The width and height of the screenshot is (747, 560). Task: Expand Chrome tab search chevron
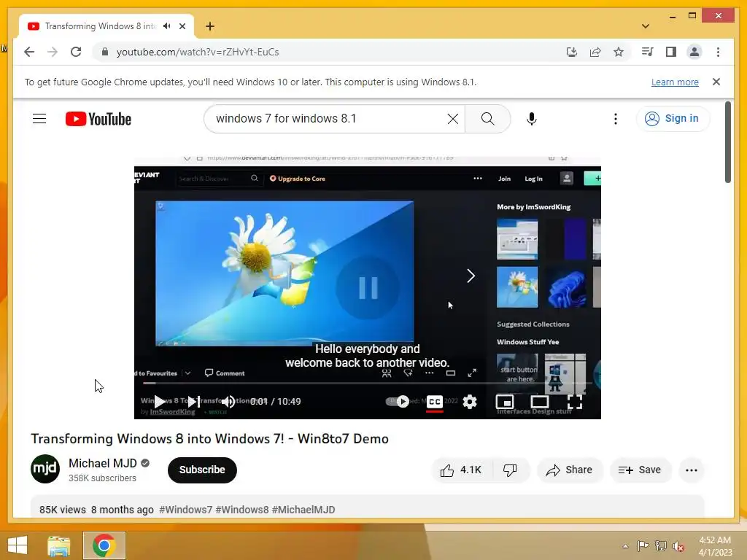[x=646, y=26]
